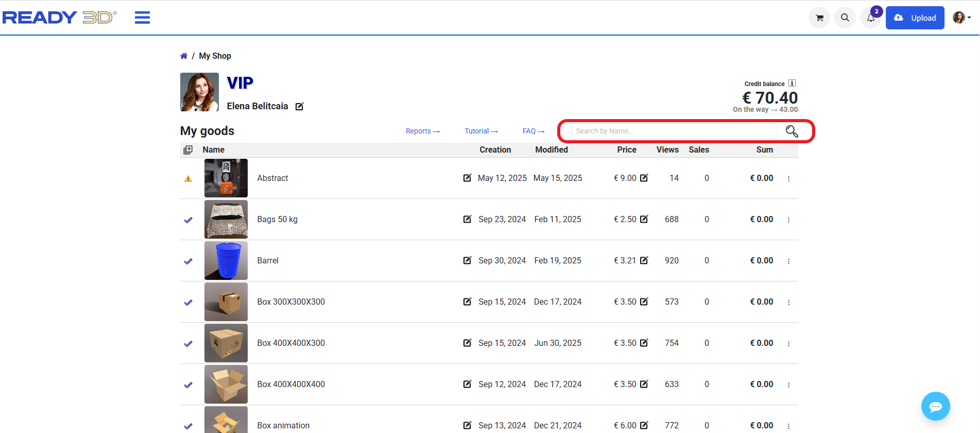The image size is (980, 433).
Task: Open the more options menu for Box 300X300X300
Action: point(788,302)
